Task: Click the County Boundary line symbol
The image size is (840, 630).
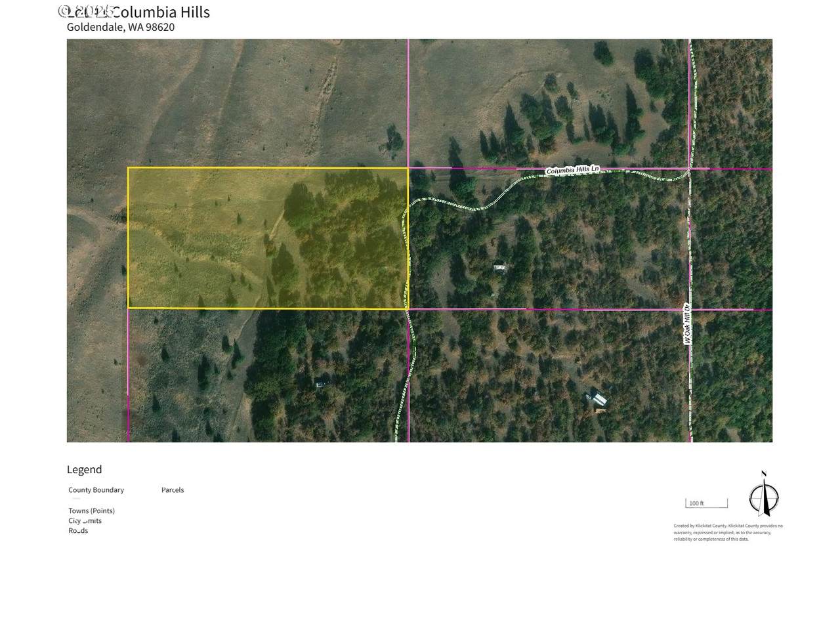Action: coord(75,499)
